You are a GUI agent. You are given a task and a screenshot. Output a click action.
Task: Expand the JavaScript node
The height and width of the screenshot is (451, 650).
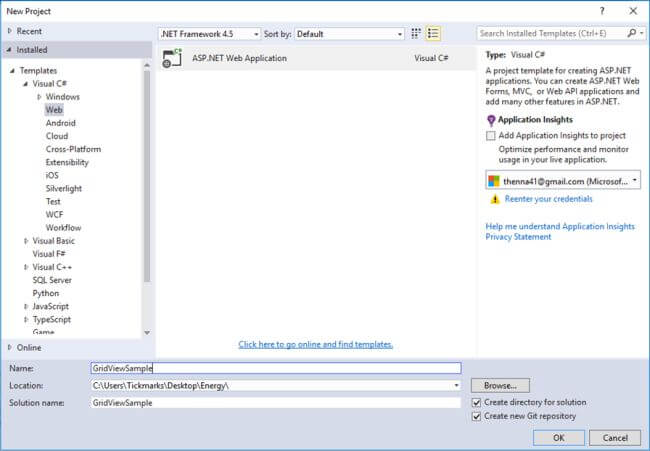26,306
